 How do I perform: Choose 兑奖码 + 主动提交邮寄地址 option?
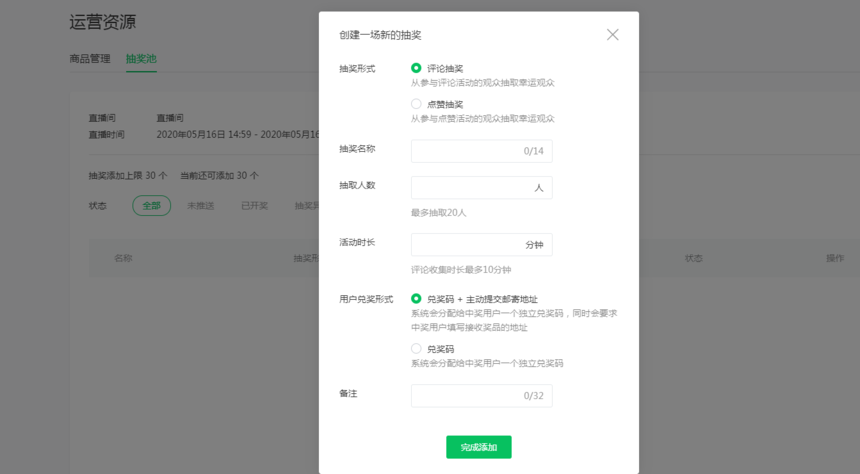[x=416, y=298]
